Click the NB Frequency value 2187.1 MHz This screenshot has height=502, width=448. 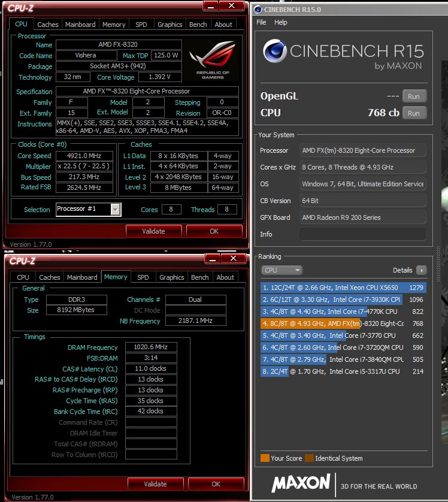pyautogui.click(x=195, y=321)
